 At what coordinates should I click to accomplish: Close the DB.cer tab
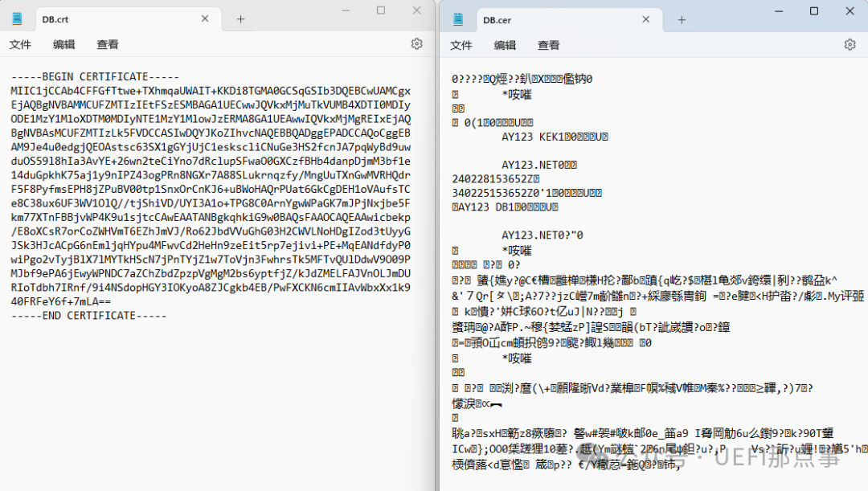(x=645, y=19)
